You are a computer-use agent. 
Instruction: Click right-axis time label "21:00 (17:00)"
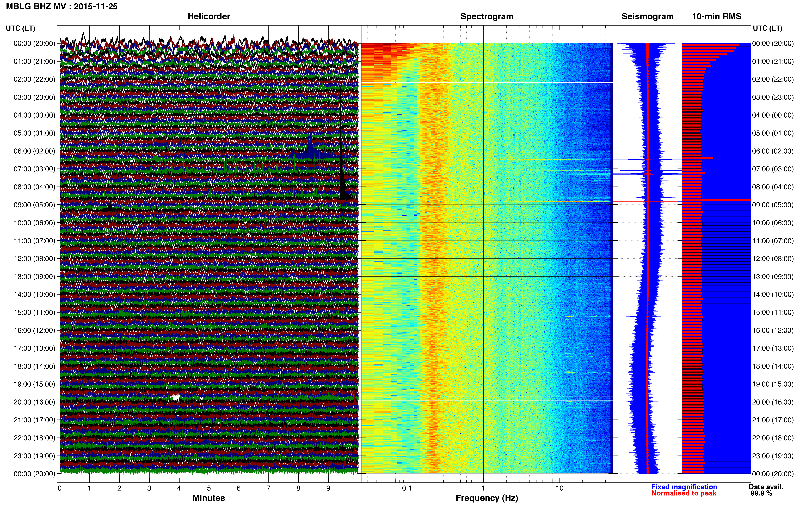point(773,420)
